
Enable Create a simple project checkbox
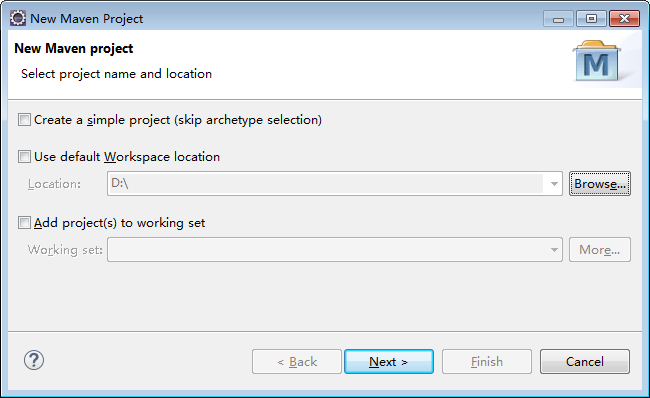(24, 120)
